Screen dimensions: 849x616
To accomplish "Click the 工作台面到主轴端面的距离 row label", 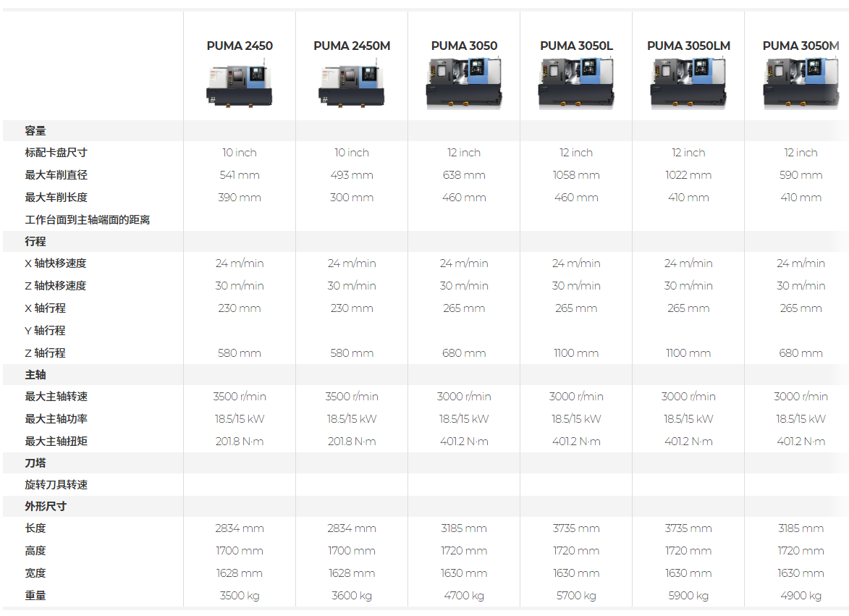I will (87, 220).
